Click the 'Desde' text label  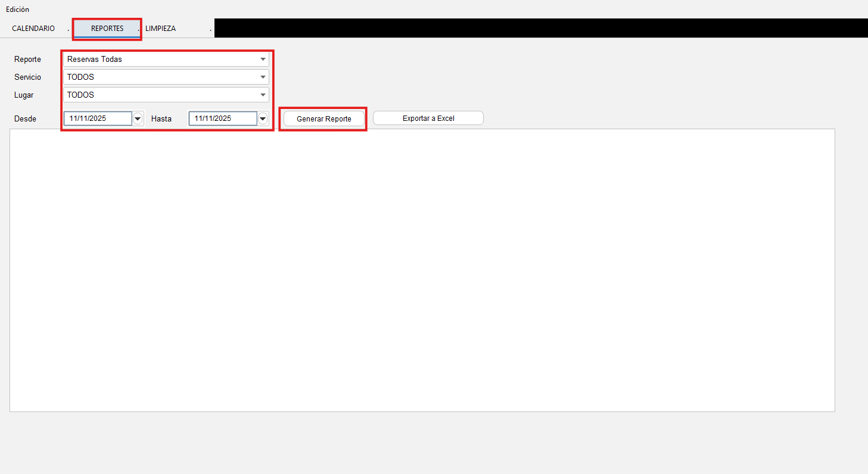25,119
